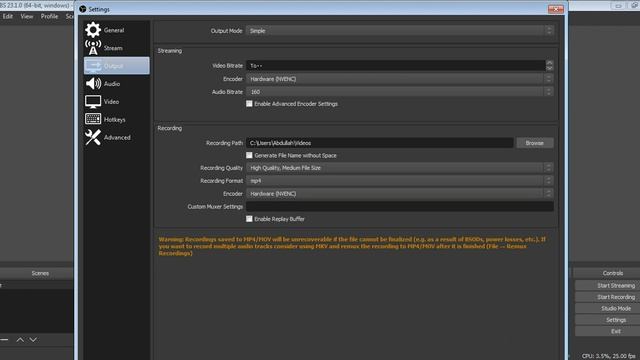Viewport: 640px width, 360px height.
Task: Open the Output Mode dropdown
Action: [x=400, y=31]
